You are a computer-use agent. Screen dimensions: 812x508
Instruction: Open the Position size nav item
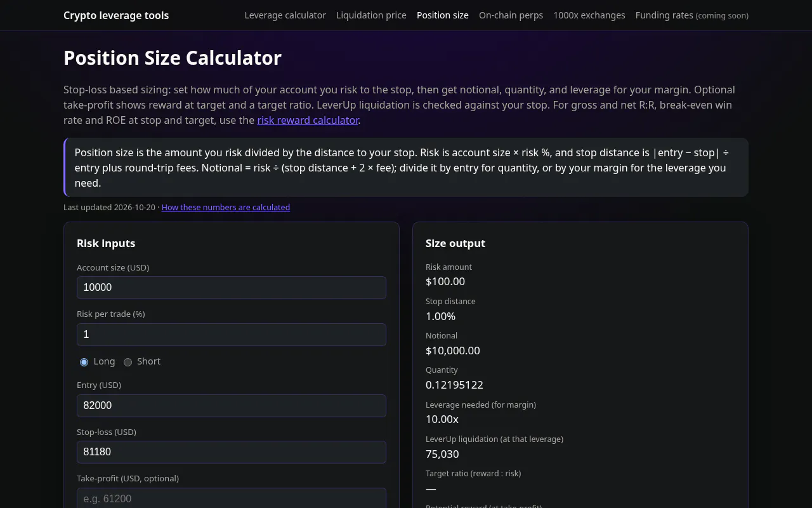click(x=443, y=15)
